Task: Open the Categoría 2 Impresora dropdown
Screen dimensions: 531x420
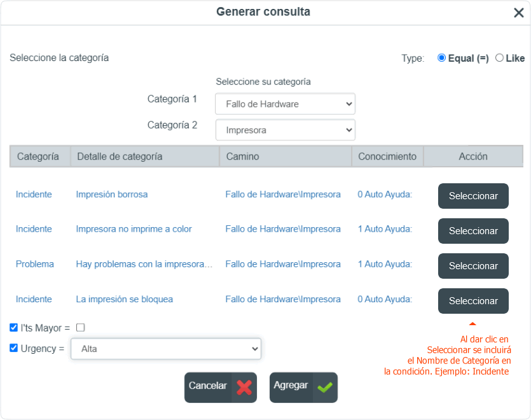Action: 285,130
